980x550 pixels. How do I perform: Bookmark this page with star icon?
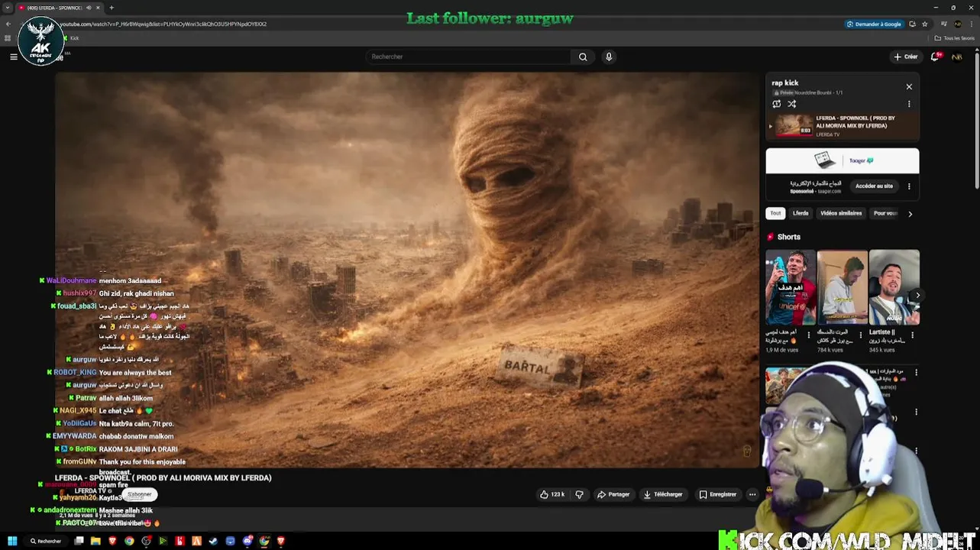(924, 24)
